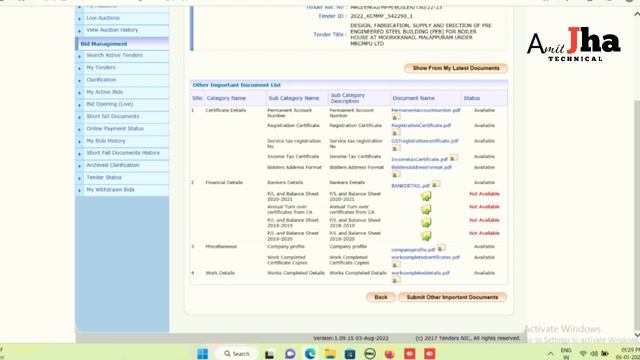The image size is (640, 360).
Task: Upload document for P/L and Balance Sheet 2020-2021
Action: coord(426,196)
